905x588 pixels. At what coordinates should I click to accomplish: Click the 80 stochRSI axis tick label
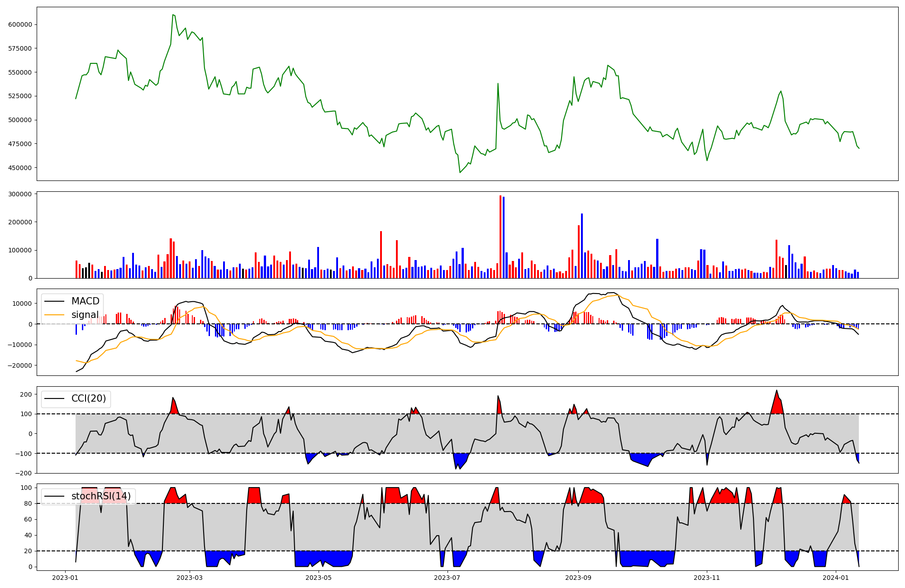click(29, 503)
